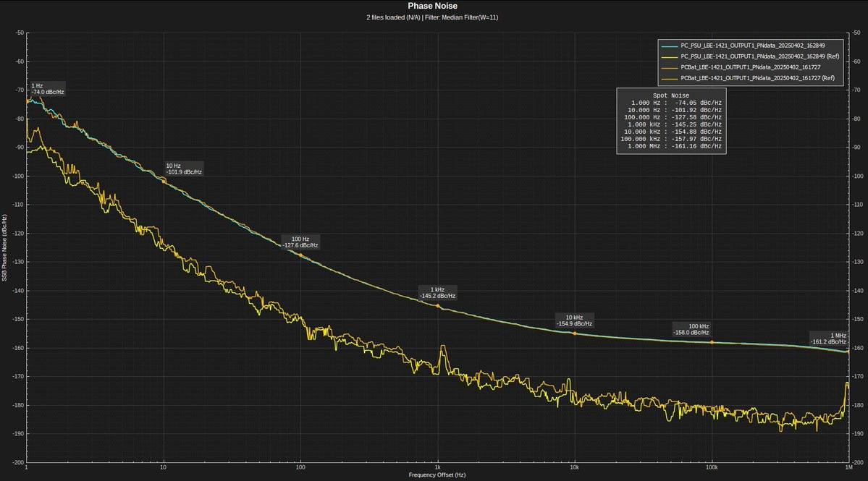Select the 10 Hz -101.9 dBc/Hz marker label
Viewport: 868px width, 481px height.
click(184, 169)
